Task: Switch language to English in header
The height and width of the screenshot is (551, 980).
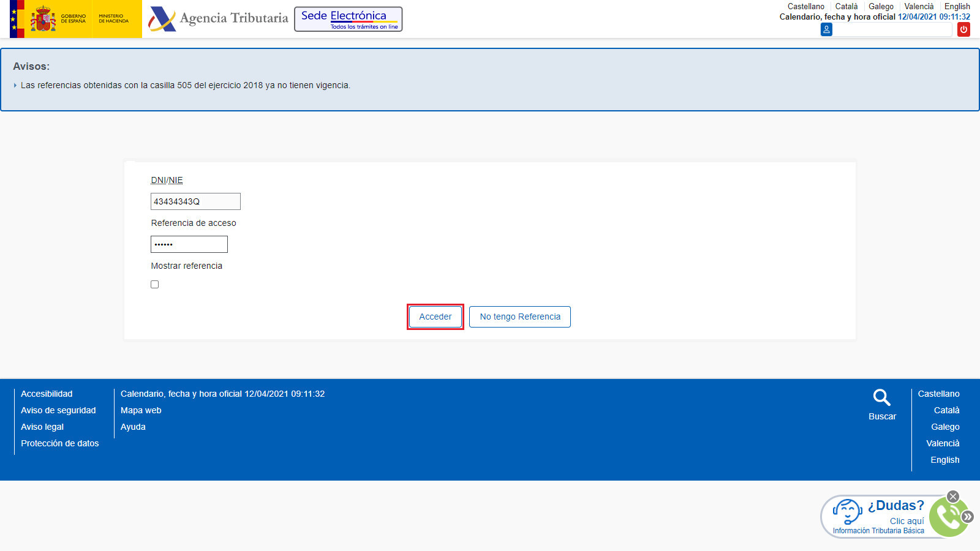Action: [x=957, y=6]
